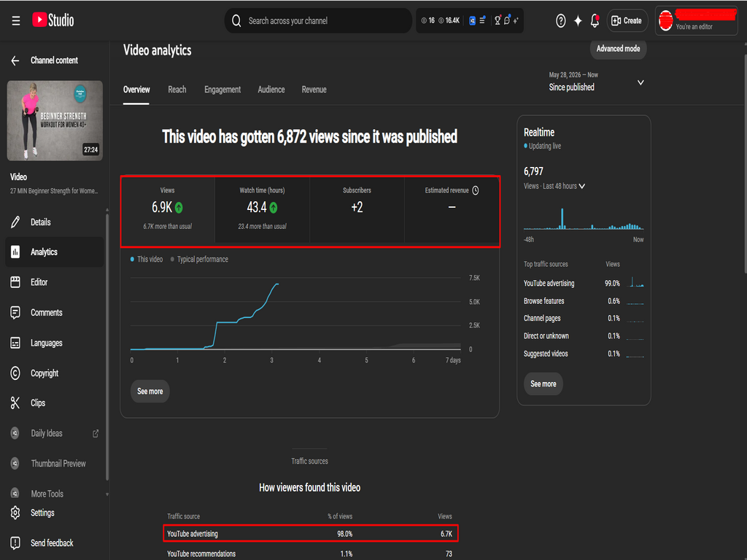Click YouTube advertising row in traffic table

click(311, 534)
